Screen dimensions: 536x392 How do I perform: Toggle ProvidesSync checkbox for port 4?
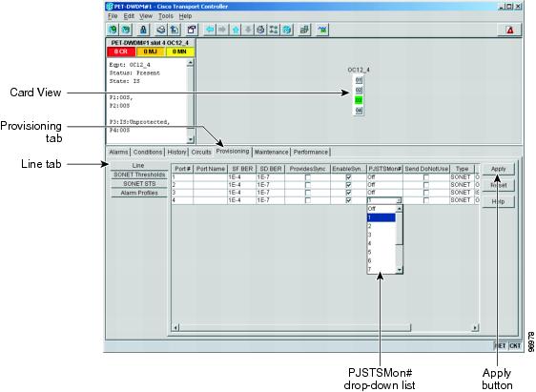[x=308, y=200]
